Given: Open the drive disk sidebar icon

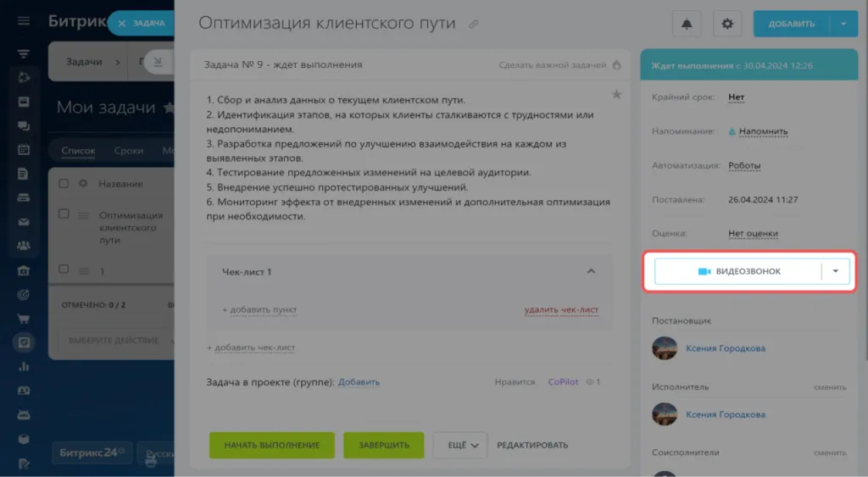Looking at the screenshot, I should (x=23, y=197).
